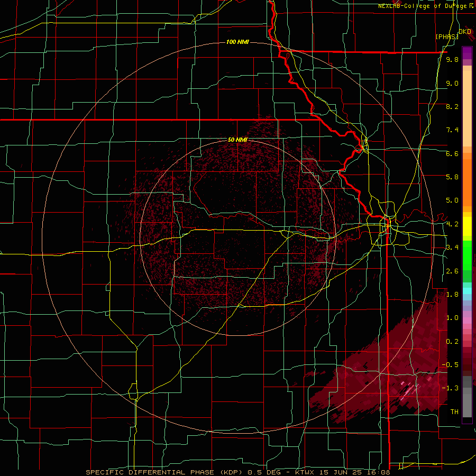Click the NEXLAB-College of DuPage credit text

coord(422,6)
